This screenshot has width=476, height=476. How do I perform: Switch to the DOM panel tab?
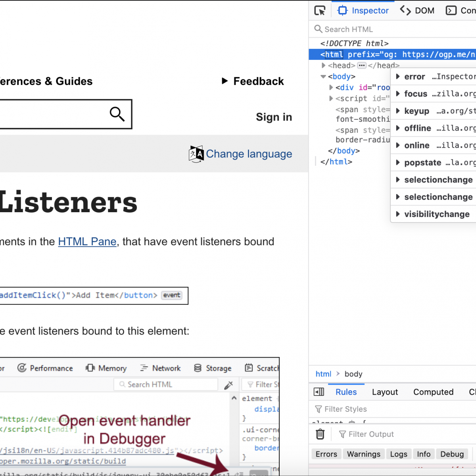(417, 10)
